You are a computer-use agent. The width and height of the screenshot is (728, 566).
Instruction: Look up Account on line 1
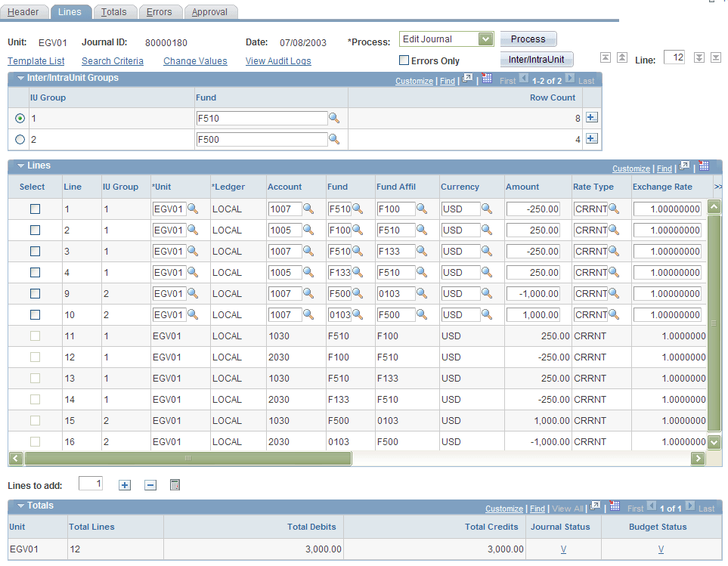coord(308,209)
